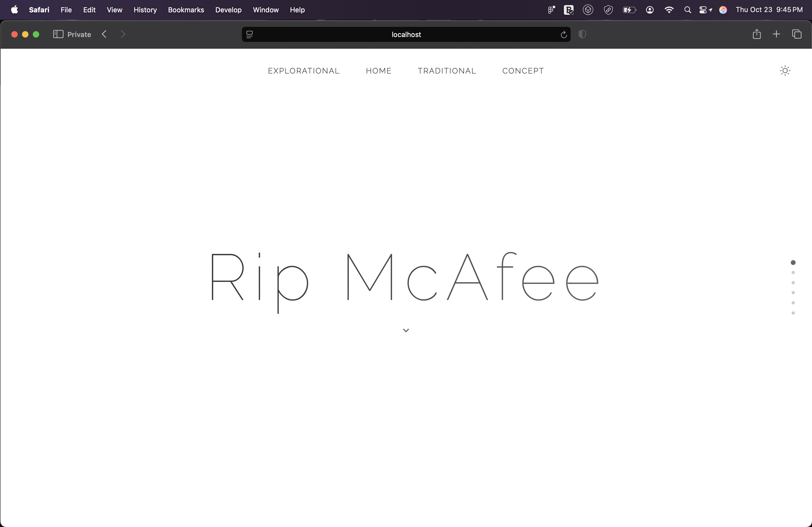Click the Wi-Fi status icon
The width and height of the screenshot is (812, 527).
click(x=669, y=10)
